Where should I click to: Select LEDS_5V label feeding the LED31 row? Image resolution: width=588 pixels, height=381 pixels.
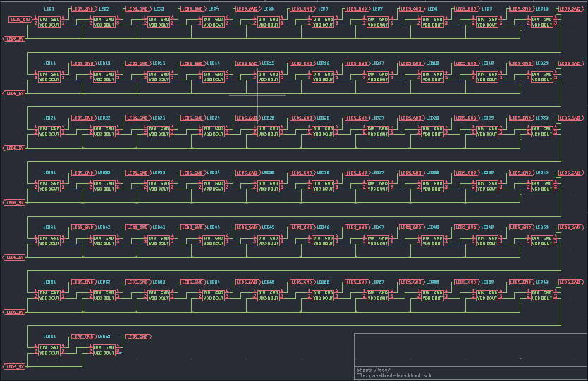click(14, 203)
